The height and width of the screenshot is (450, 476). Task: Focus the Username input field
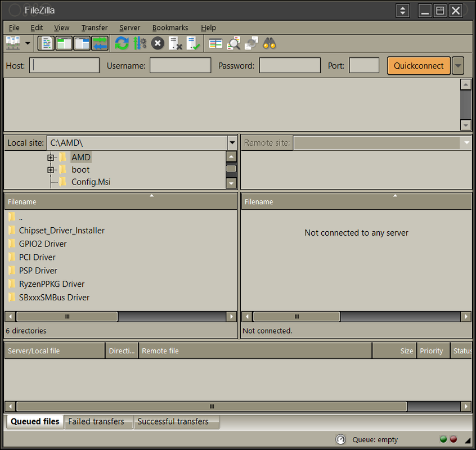[x=180, y=65]
